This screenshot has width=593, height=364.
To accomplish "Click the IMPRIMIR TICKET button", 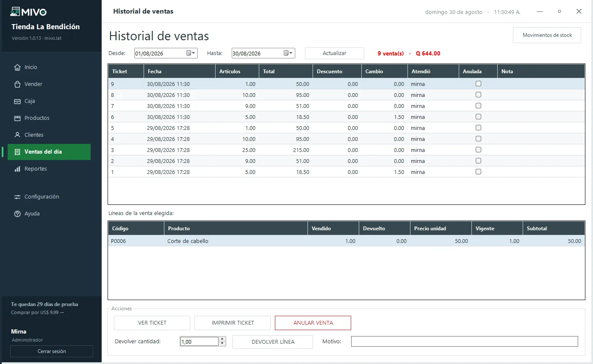I will tap(233, 323).
